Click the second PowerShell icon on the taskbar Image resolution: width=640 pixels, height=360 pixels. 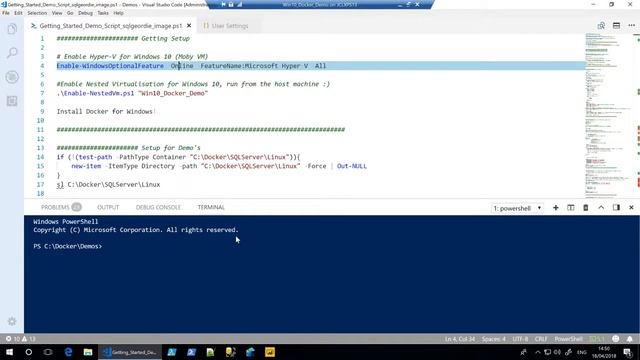point(191,352)
